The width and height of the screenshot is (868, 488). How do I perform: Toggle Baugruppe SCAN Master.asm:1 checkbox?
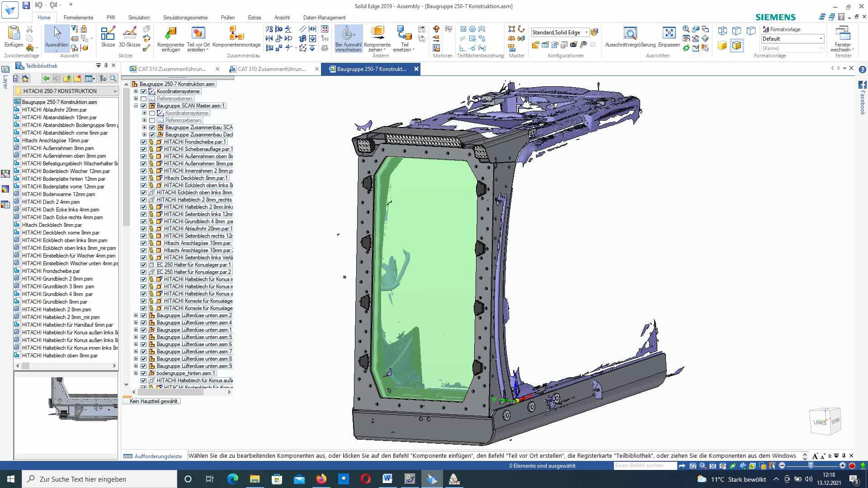coord(144,106)
